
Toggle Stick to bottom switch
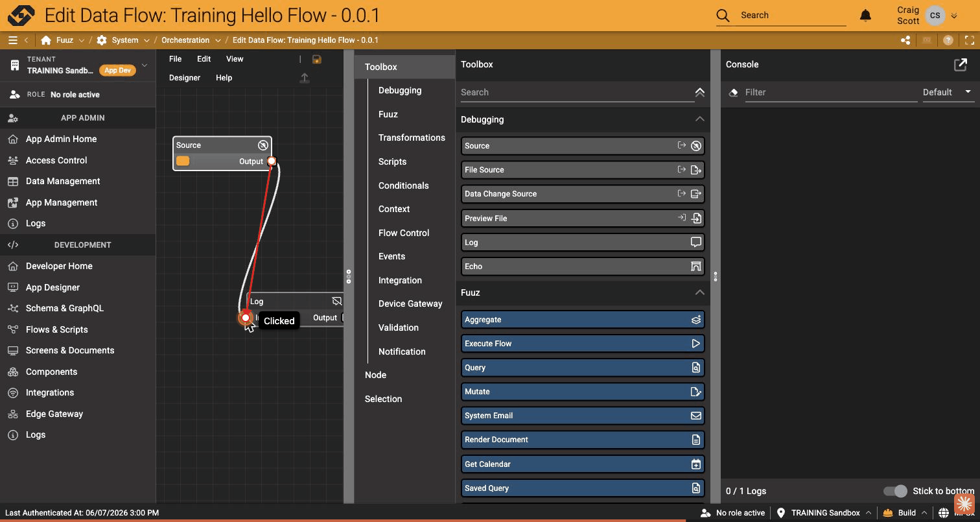(895, 491)
